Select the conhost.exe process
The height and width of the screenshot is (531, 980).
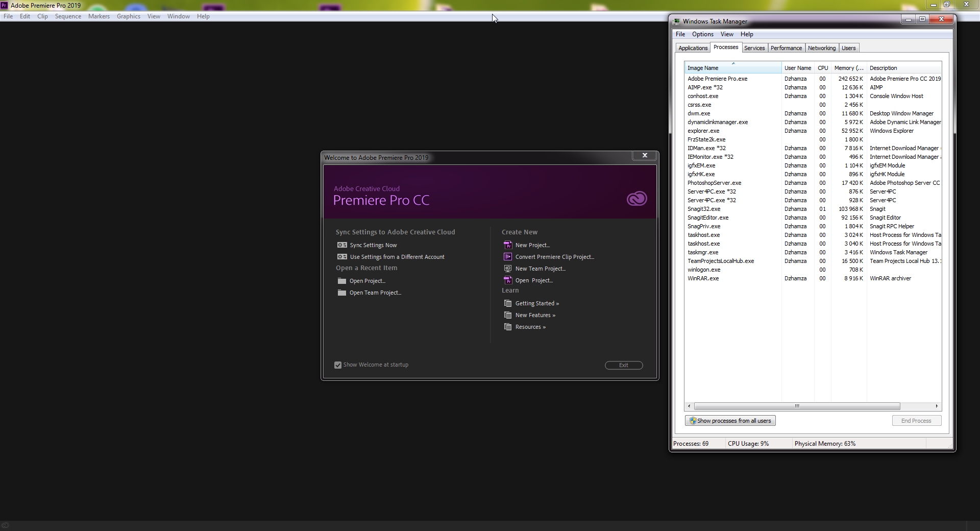coord(813,96)
